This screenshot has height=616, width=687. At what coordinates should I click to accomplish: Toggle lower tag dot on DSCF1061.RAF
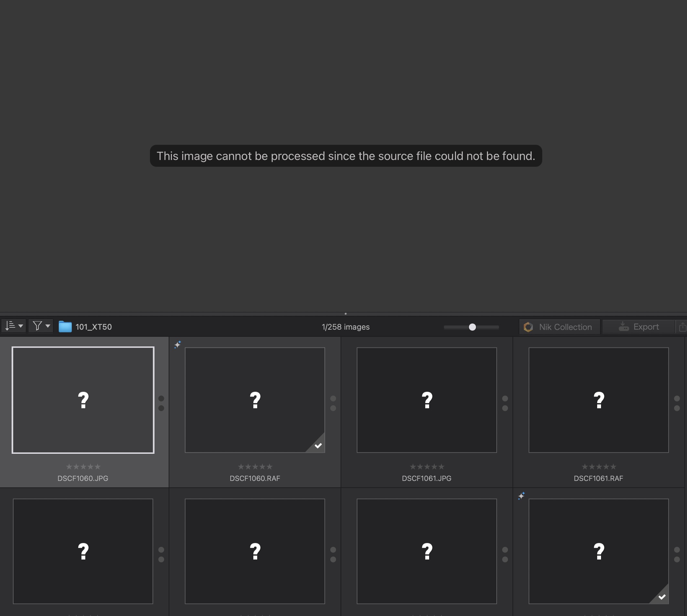[677, 408]
